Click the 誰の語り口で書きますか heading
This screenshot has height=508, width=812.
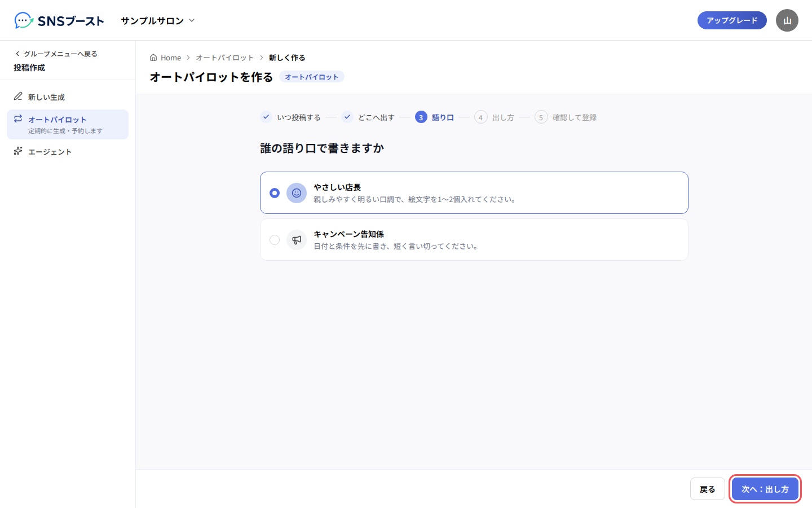pyautogui.click(x=322, y=148)
